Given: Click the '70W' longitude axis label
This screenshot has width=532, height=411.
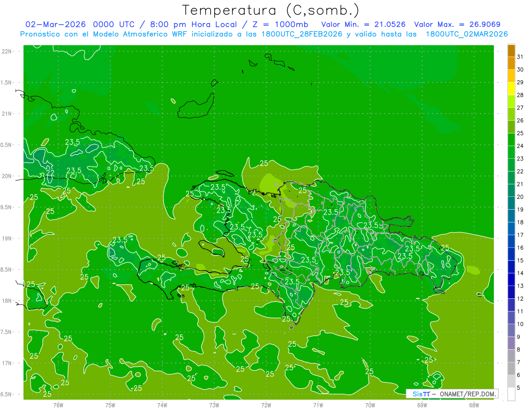Looking at the screenshot, I should tap(370, 405).
